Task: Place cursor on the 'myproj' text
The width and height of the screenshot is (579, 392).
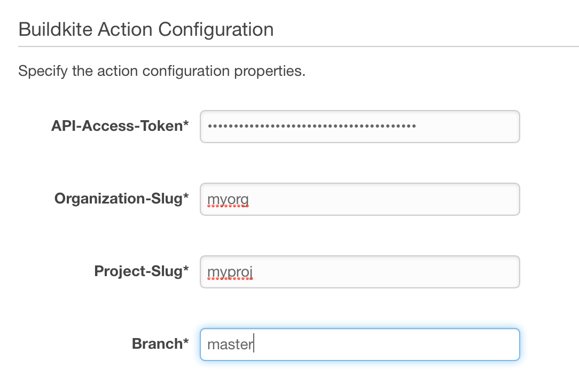Action: point(230,272)
